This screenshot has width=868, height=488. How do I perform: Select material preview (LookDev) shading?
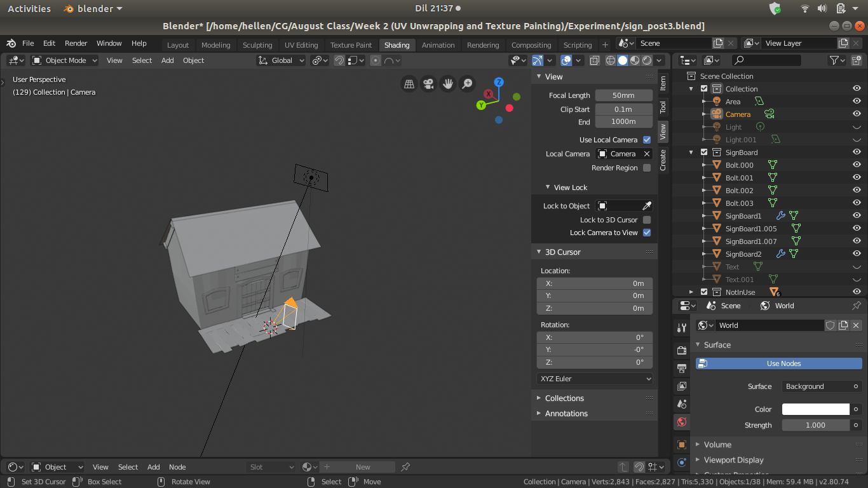[x=635, y=60]
